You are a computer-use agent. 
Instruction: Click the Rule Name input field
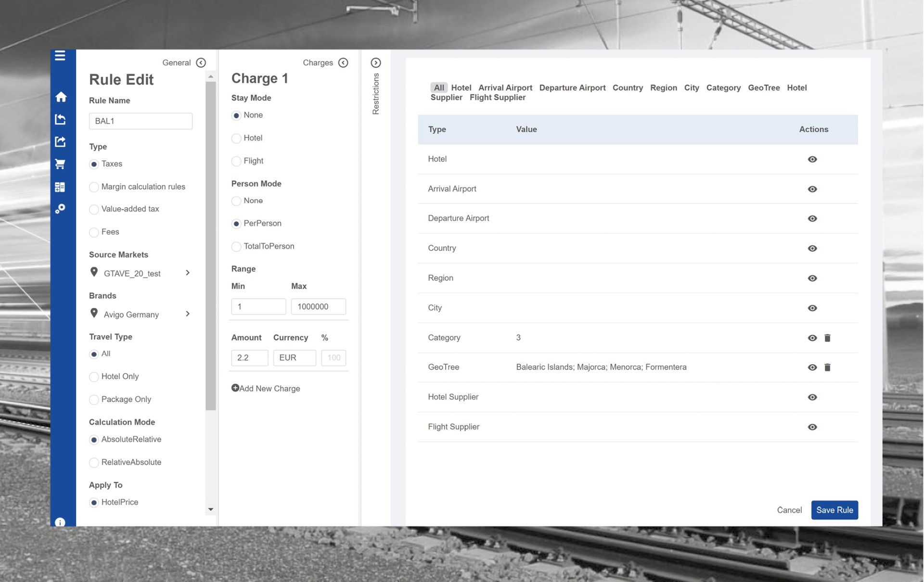(141, 121)
